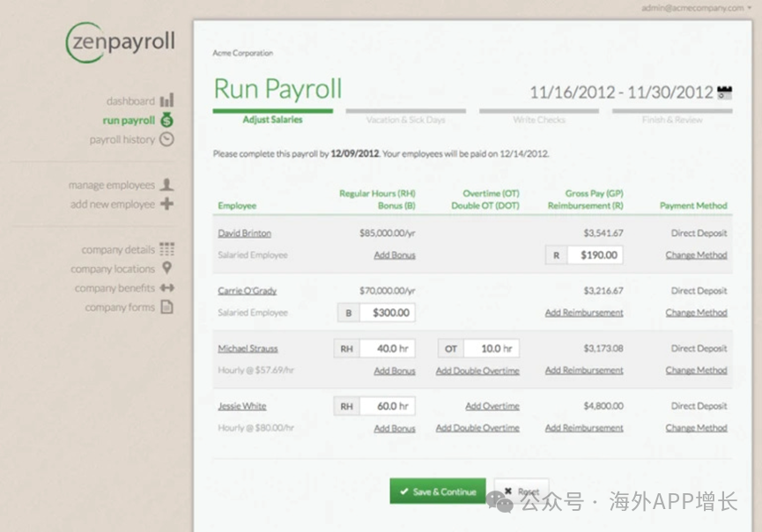Edit Jessie White 60.0 hr regular hours
This screenshot has height=532, width=762.
pos(388,406)
